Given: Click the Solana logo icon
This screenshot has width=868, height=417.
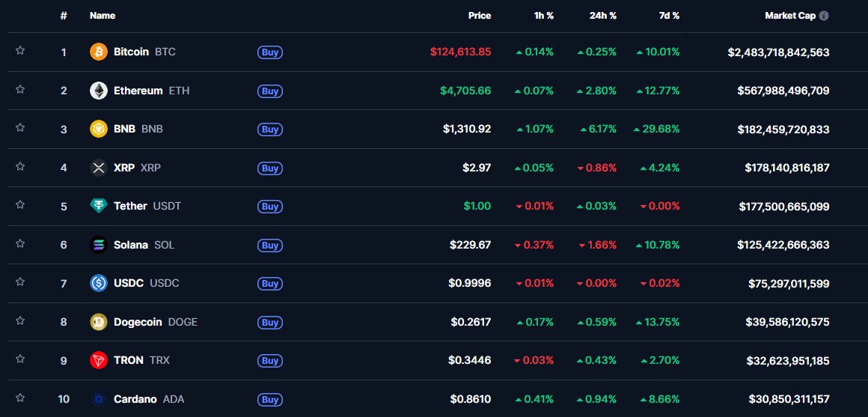Looking at the screenshot, I should [99, 245].
